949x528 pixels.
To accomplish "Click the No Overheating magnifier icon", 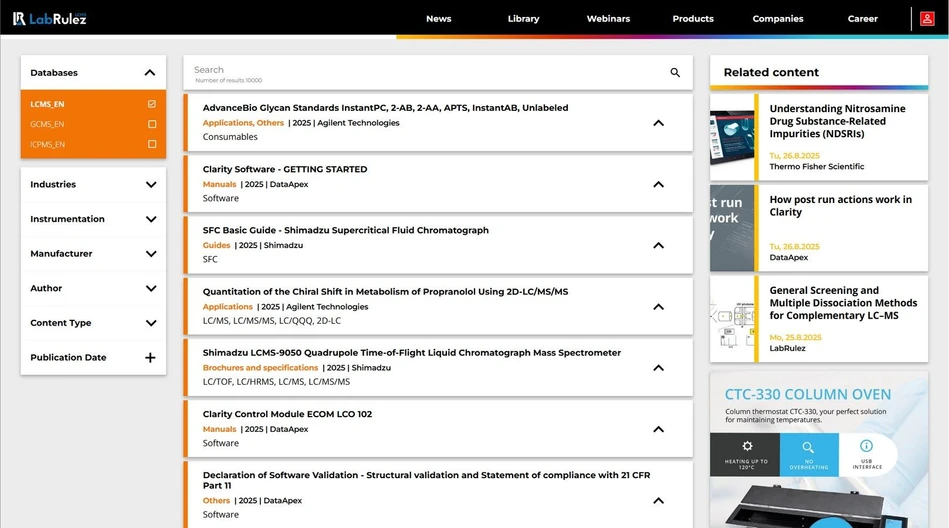I will pyautogui.click(x=808, y=447).
